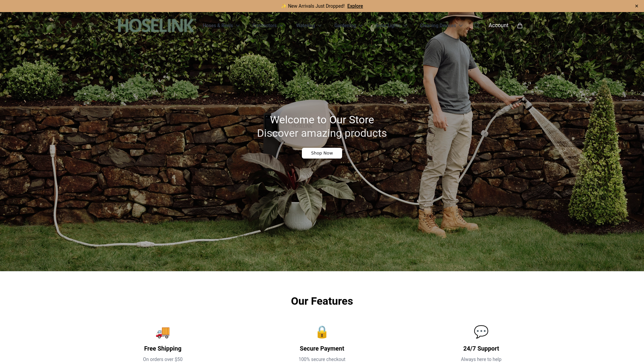Dismiss the New Arrivals announcement bar
The width and height of the screenshot is (644, 362).
636,6
